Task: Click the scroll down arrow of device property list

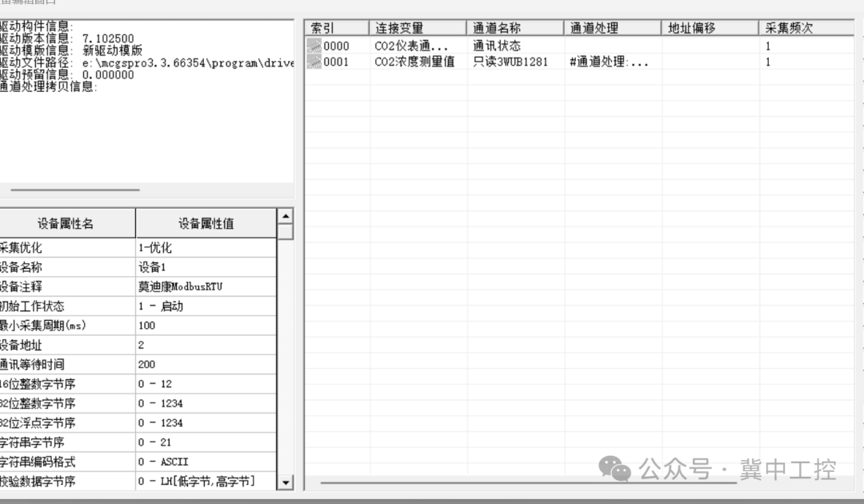Action: click(286, 482)
